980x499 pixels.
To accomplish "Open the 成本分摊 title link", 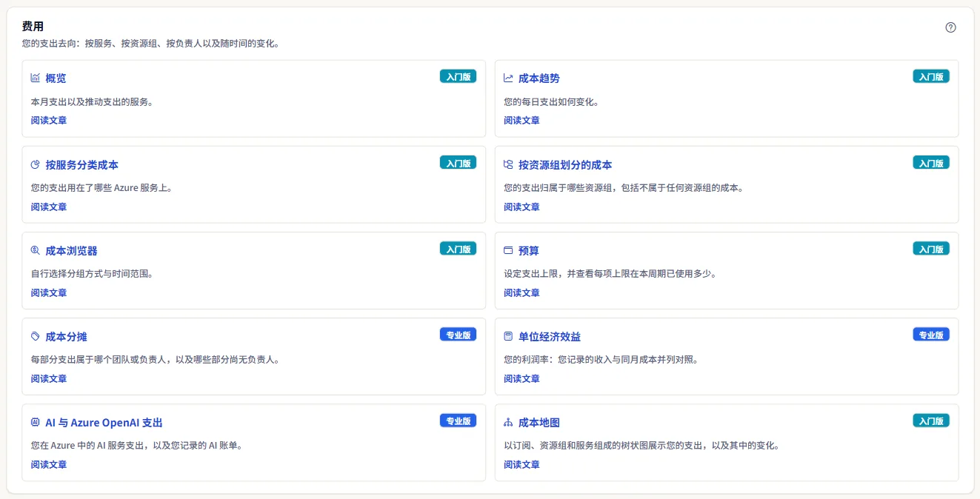I will (x=66, y=337).
